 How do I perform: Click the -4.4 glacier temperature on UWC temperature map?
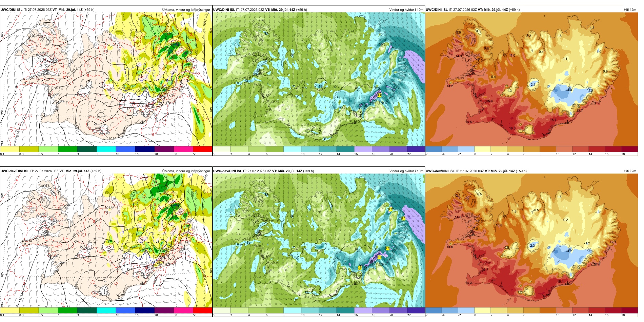[x=569, y=90]
